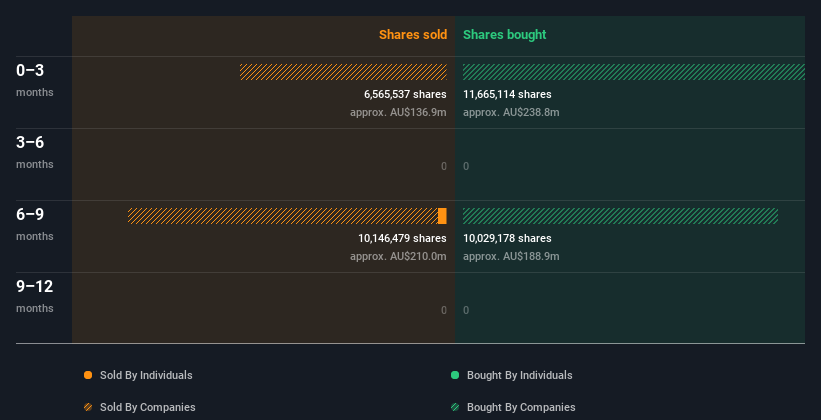Image resolution: width=821 pixels, height=420 pixels.
Task: Select the Sold By Companies legend label
Action: click(x=148, y=407)
